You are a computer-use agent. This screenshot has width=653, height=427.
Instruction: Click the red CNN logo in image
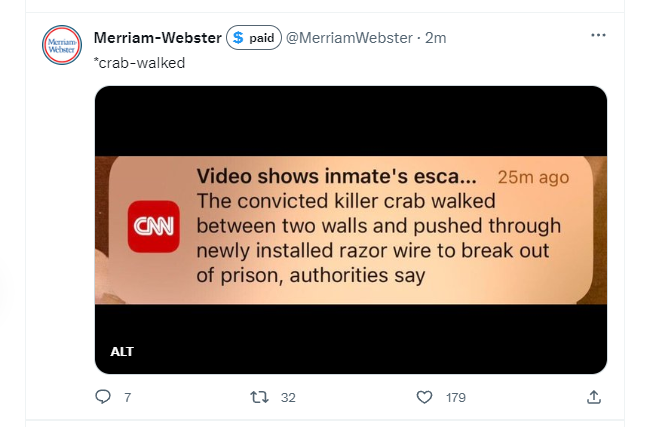[154, 227]
